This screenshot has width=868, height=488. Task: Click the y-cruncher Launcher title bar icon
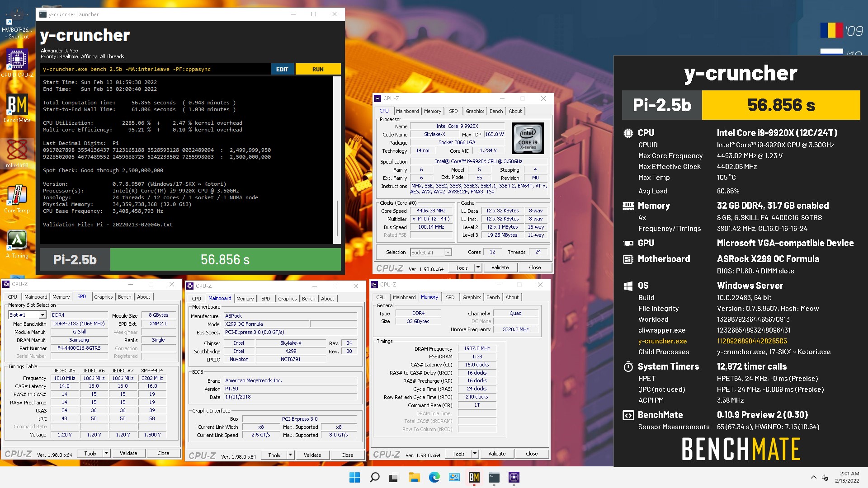coord(42,14)
